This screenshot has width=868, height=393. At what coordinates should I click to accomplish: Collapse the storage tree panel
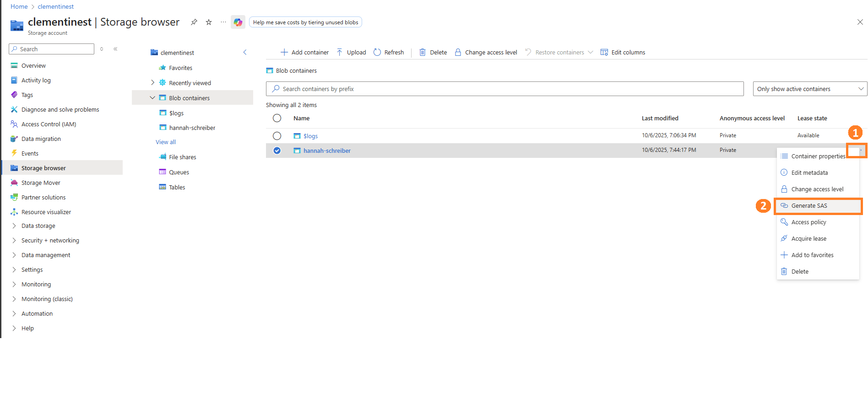click(245, 52)
